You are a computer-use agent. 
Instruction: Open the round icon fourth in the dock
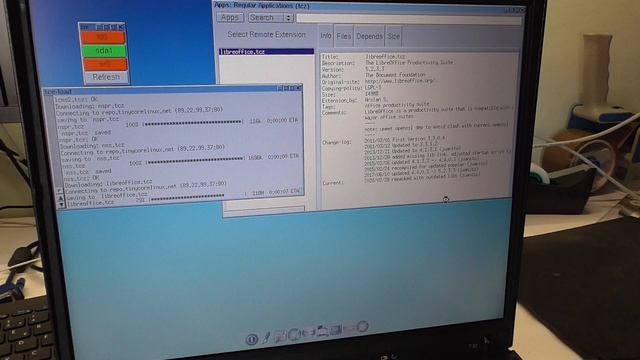(294, 334)
